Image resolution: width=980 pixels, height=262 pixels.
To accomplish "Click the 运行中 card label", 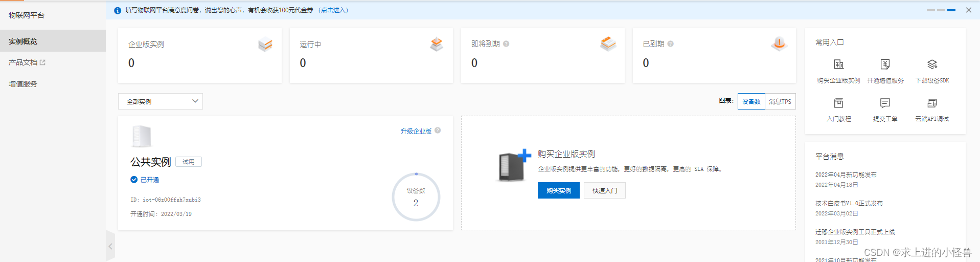I will tap(310, 45).
